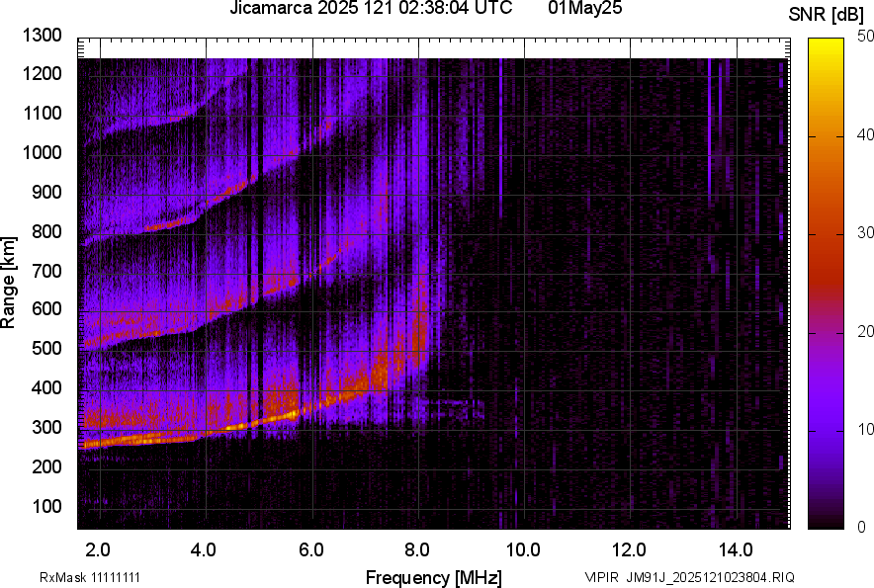This screenshot has height=588, width=874.
Task: Click the range tick label 1100
Action: (42, 113)
